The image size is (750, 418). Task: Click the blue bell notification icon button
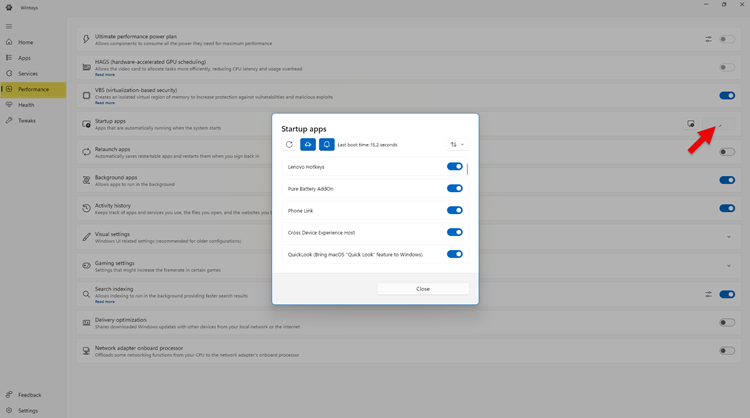tap(326, 145)
